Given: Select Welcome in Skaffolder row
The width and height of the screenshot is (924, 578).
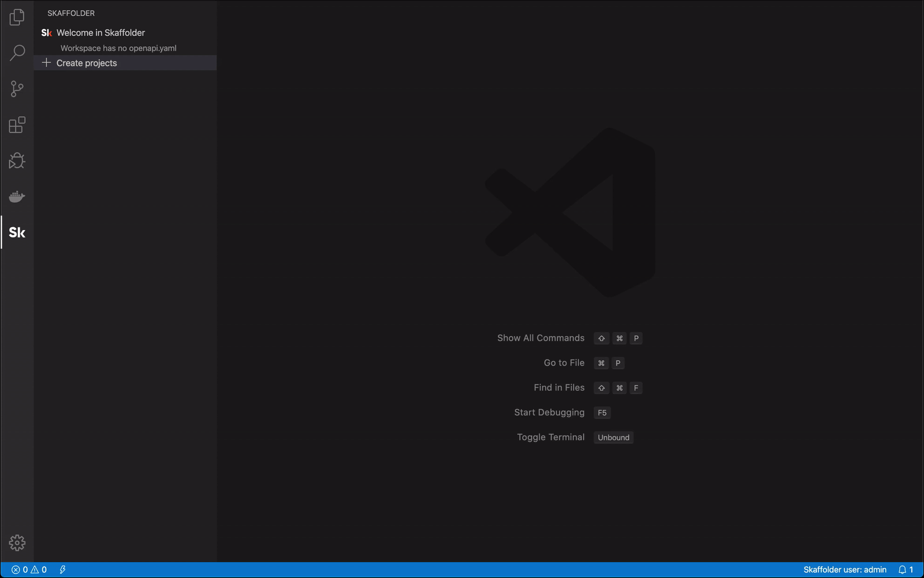Looking at the screenshot, I should (125, 33).
